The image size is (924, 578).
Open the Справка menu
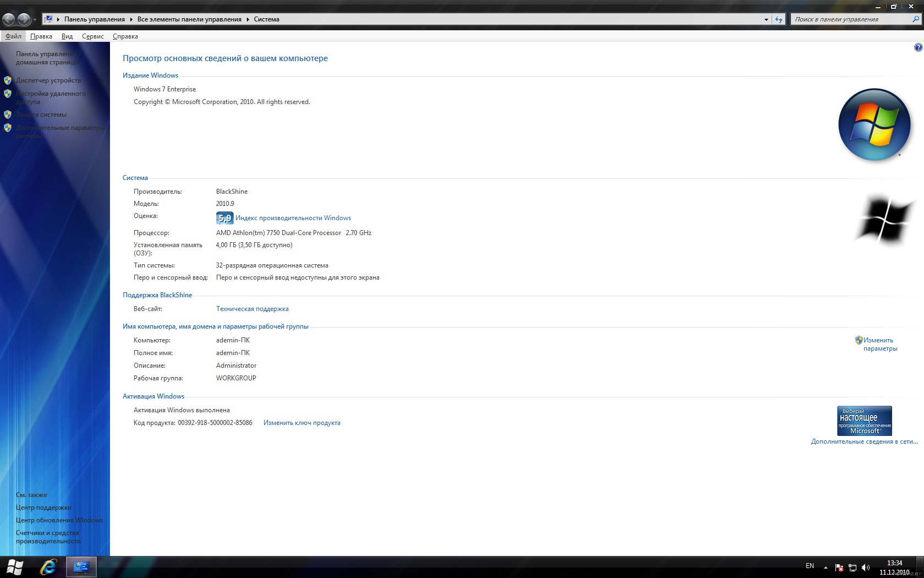click(x=125, y=36)
